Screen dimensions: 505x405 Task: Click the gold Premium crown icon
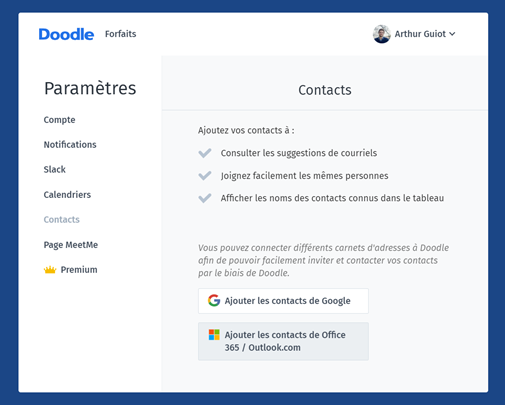pos(50,270)
